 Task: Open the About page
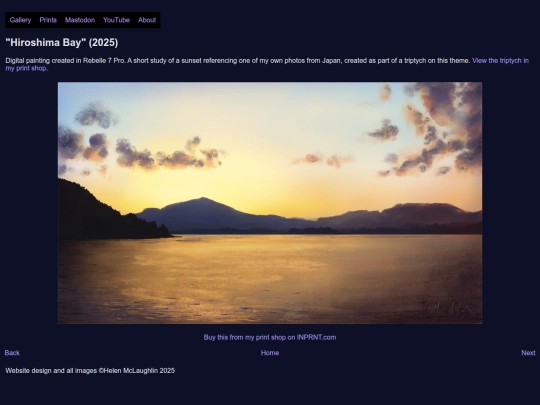[x=147, y=20]
